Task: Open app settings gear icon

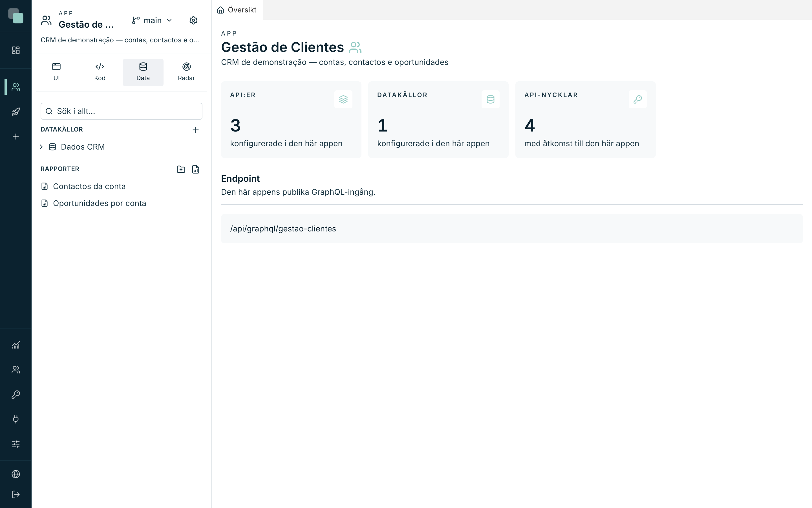Action: coord(193,21)
